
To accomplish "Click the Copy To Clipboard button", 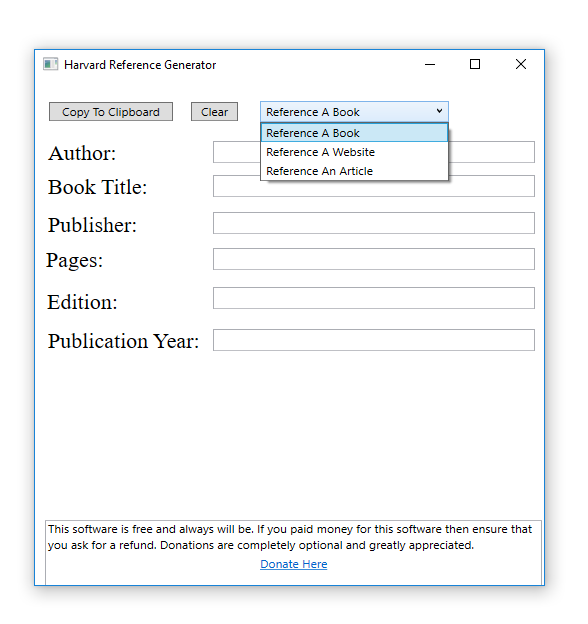I will pyautogui.click(x=111, y=112).
